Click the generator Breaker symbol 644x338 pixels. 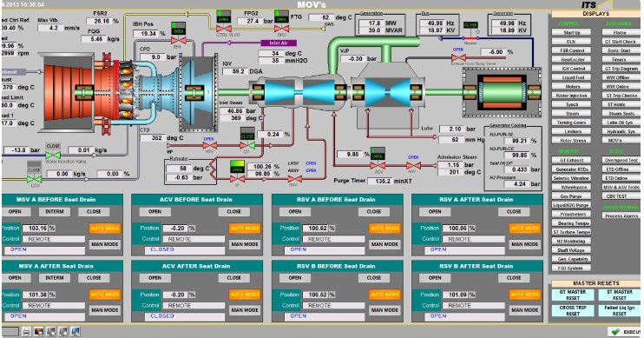(470, 38)
